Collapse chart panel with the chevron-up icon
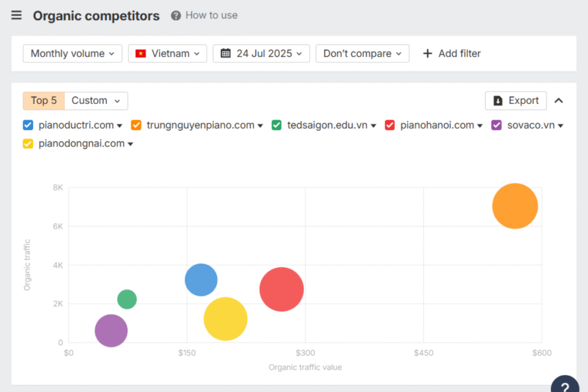Screen dimensions: 588x392 559,100
